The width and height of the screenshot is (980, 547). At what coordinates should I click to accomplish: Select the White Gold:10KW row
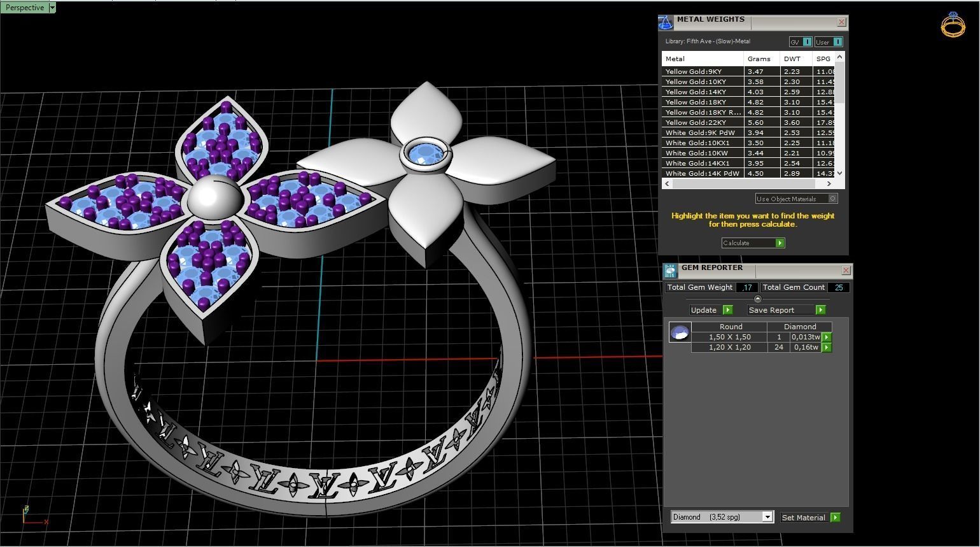(x=748, y=153)
